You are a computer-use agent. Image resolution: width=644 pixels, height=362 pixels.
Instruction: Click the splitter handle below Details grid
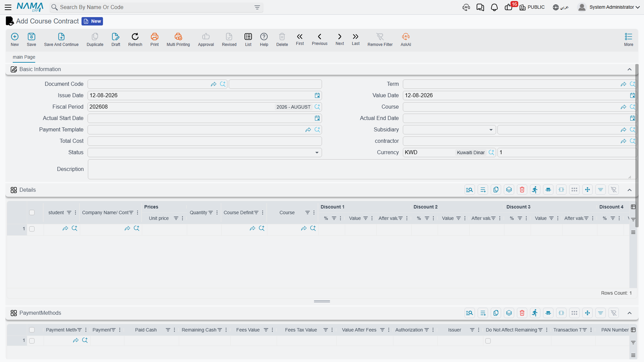coord(322,301)
